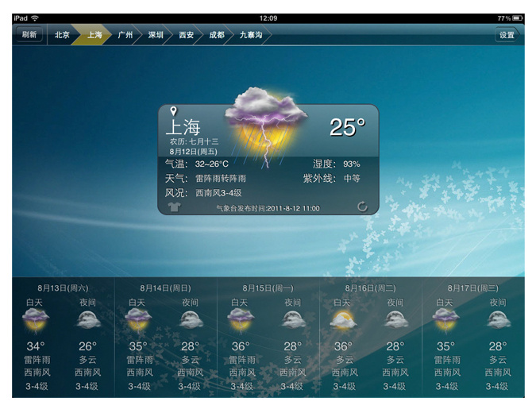Tap the 8月17日 daytime thunderstorm icon

coord(445,320)
